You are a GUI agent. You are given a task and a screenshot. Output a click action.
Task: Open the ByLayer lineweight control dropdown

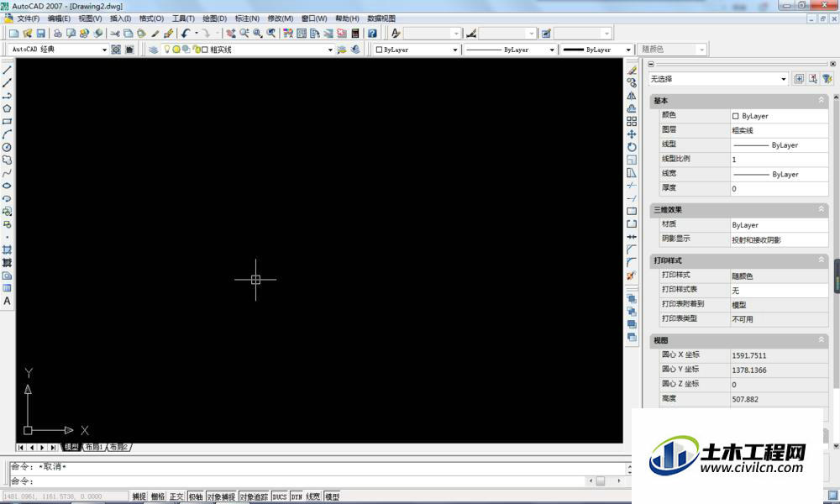click(x=628, y=50)
